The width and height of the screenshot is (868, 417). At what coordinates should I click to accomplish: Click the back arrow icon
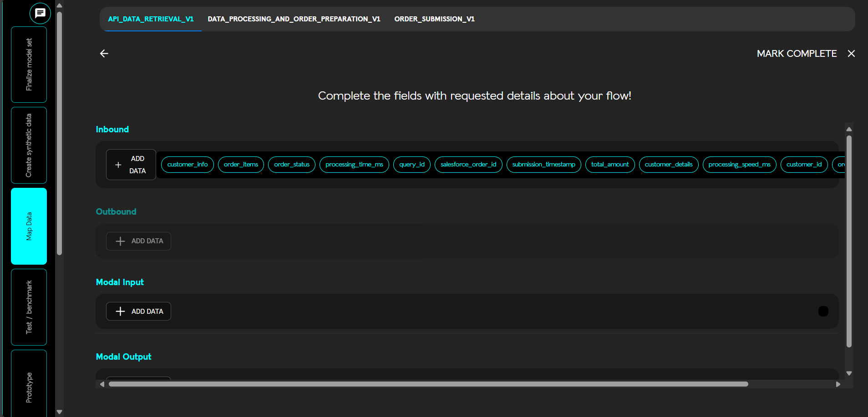pyautogui.click(x=104, y=54)
